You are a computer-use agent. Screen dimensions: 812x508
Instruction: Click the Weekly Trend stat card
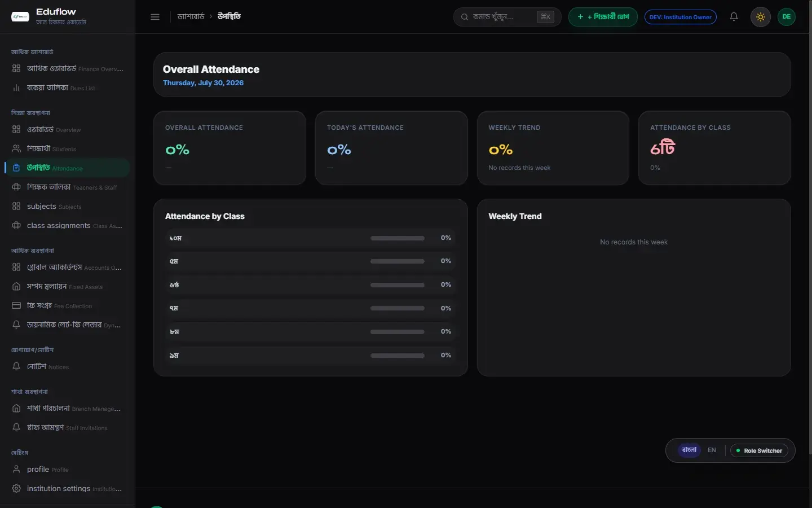pyautogui.click(x=553, y=148)
